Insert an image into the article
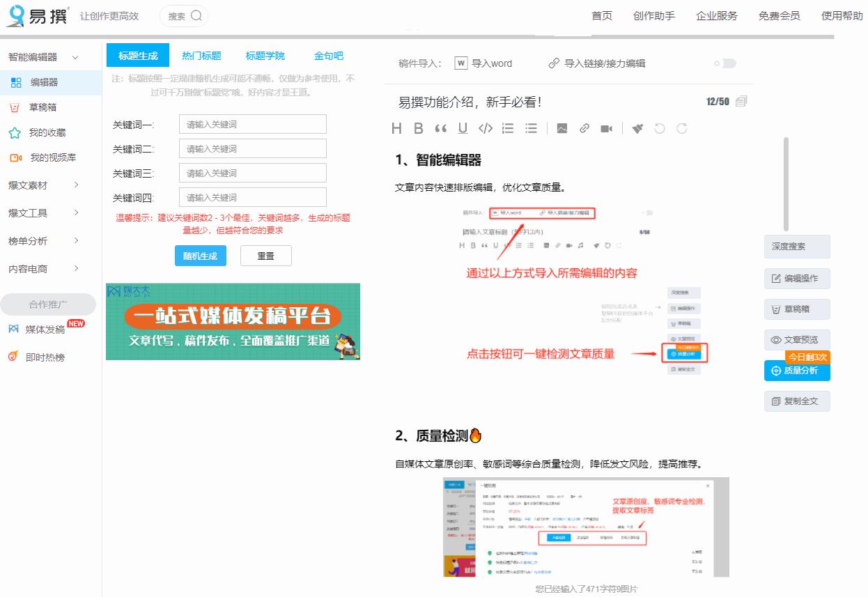This screenshot has width=868, height=597. [x=562, y=128]
